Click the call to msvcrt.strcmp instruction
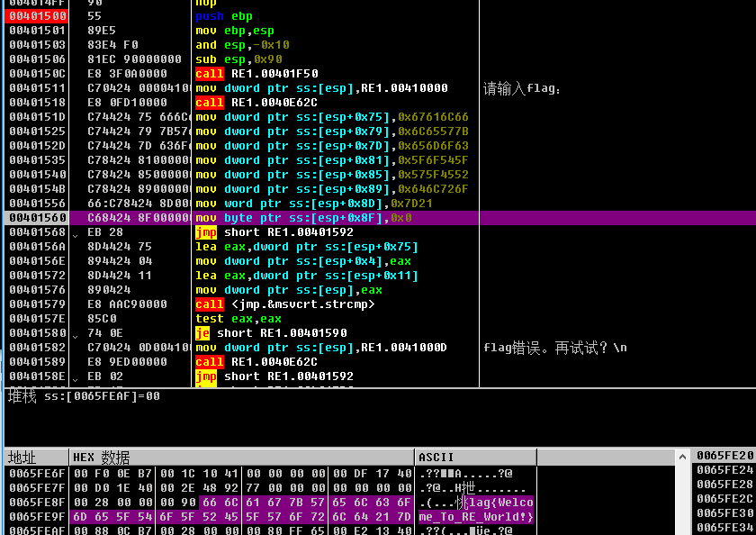This screenshot has height=535, width=756. tap(284, 304)
